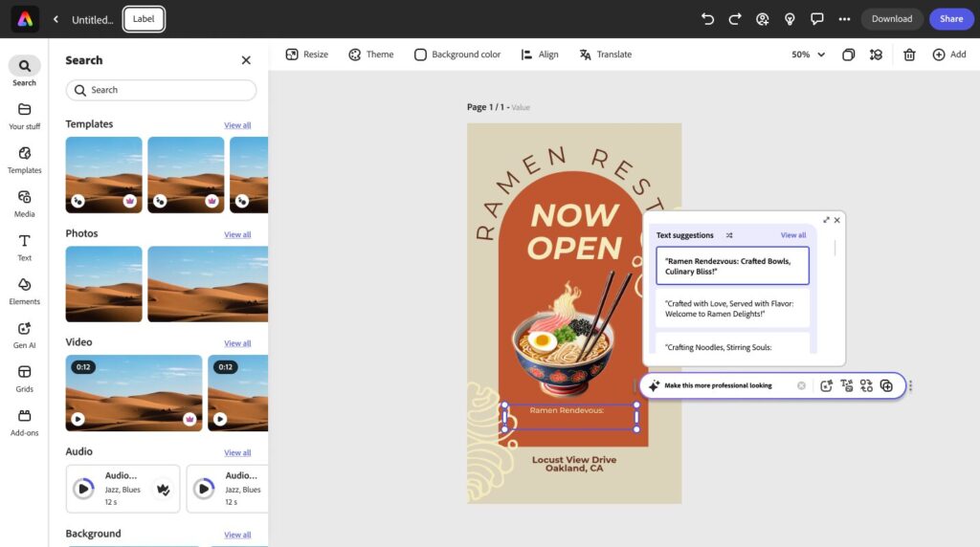This screenshot has width=980, height=547.
Task: Shuffle the text suggestions
Action: 729,235
